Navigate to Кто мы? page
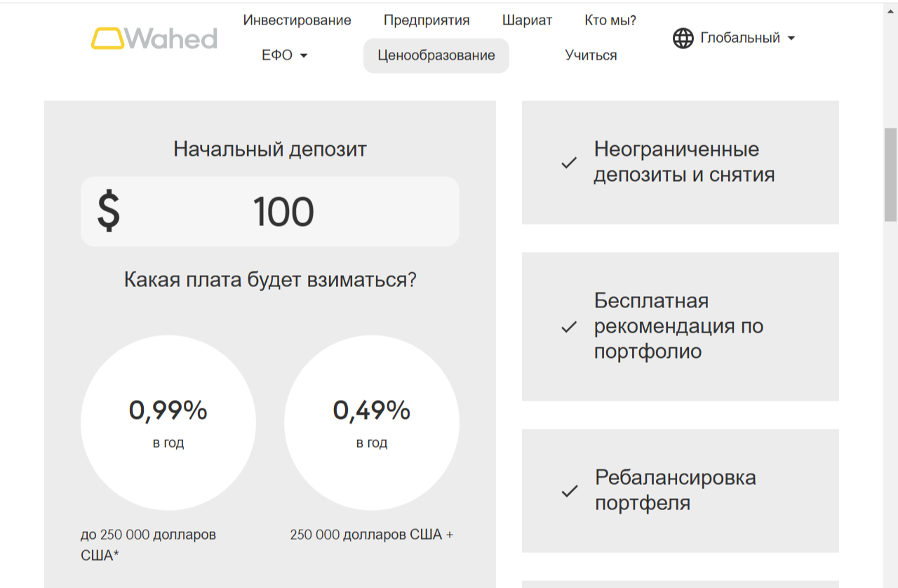Screen dimensions: 898x588 tap(610, 20)
